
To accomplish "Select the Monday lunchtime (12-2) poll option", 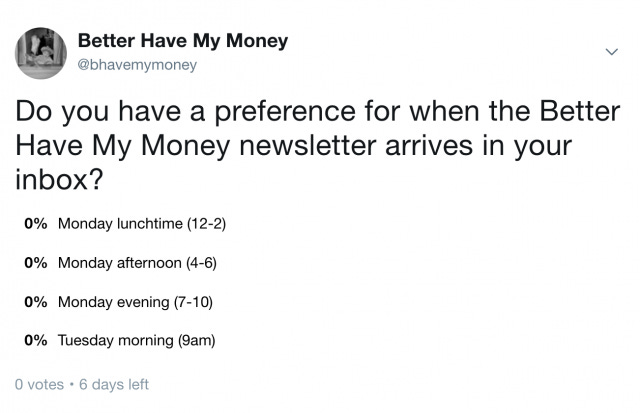I will pos(142,223).
